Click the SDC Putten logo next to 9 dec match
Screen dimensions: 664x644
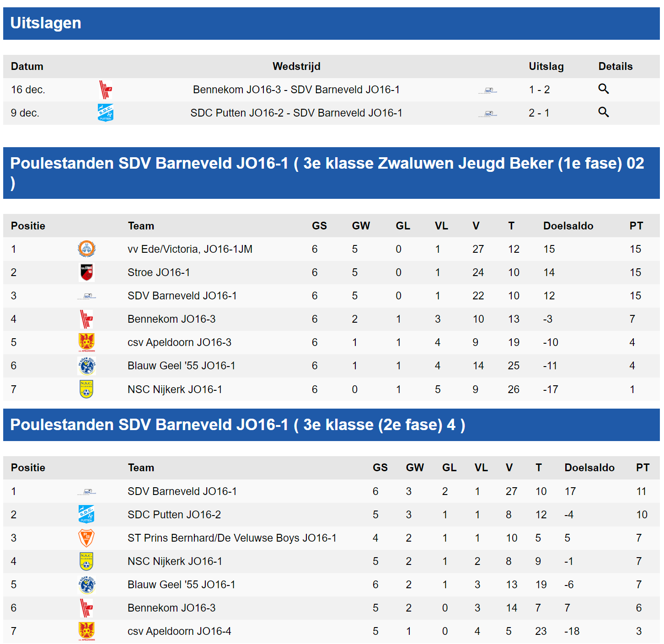(105, 113)
